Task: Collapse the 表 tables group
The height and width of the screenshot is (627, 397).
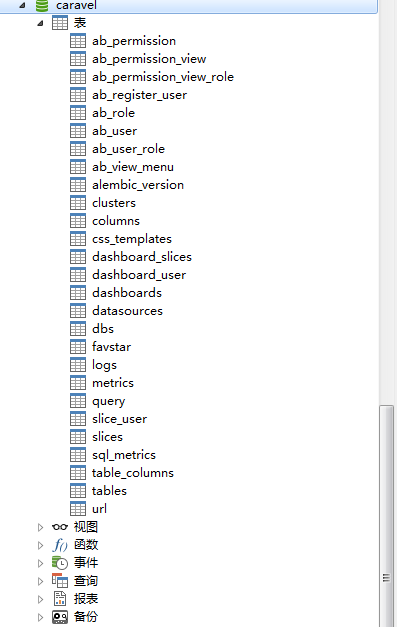Action: coord(40,23)
